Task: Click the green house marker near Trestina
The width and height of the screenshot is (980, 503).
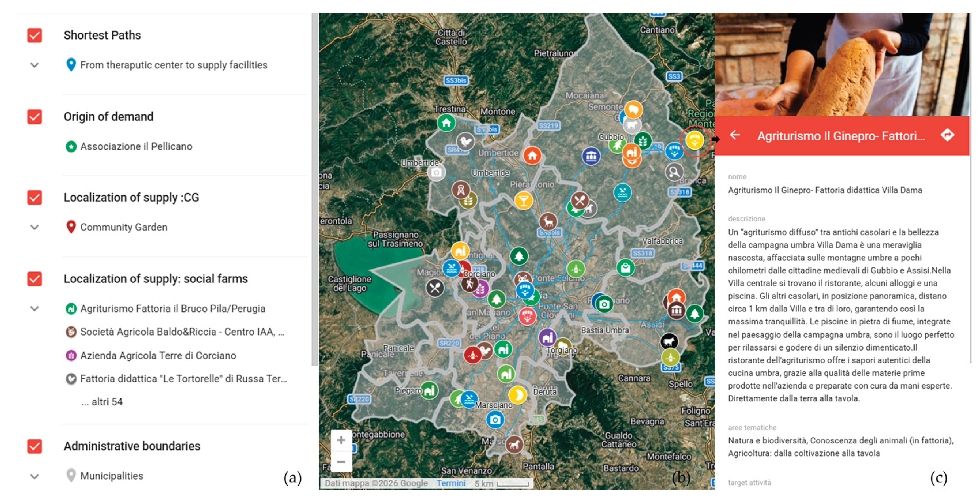Action: [446, 123]
